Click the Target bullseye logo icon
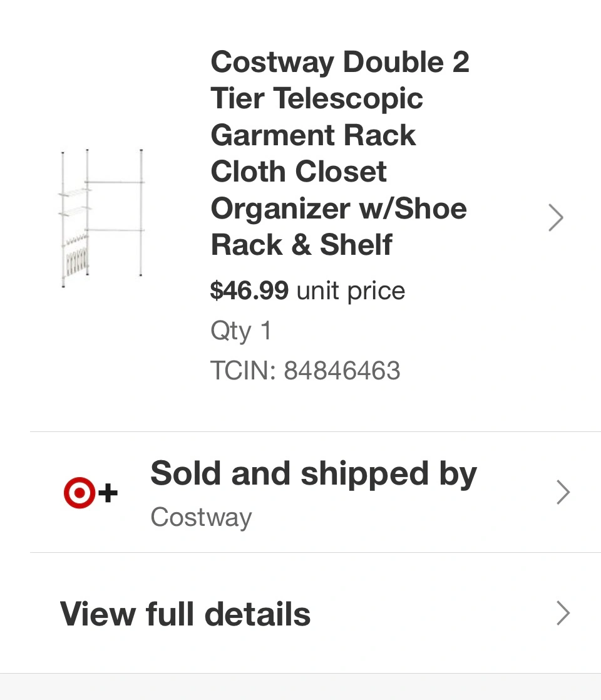This screenshot has height=700, width=601. click(80, 493)
